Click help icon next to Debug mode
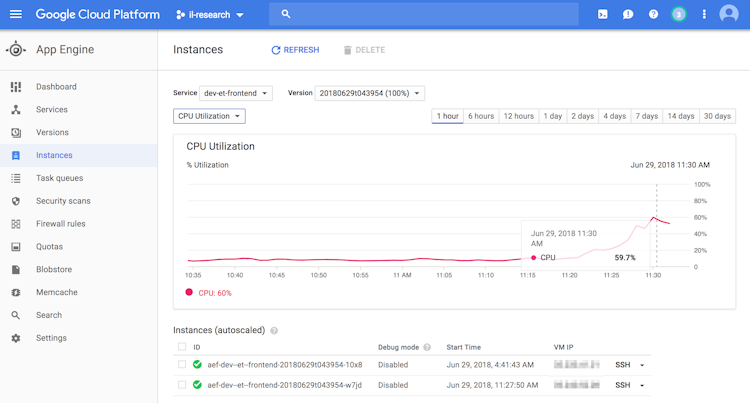This screenshot has height=403, width=750. (x=427, y=347)
